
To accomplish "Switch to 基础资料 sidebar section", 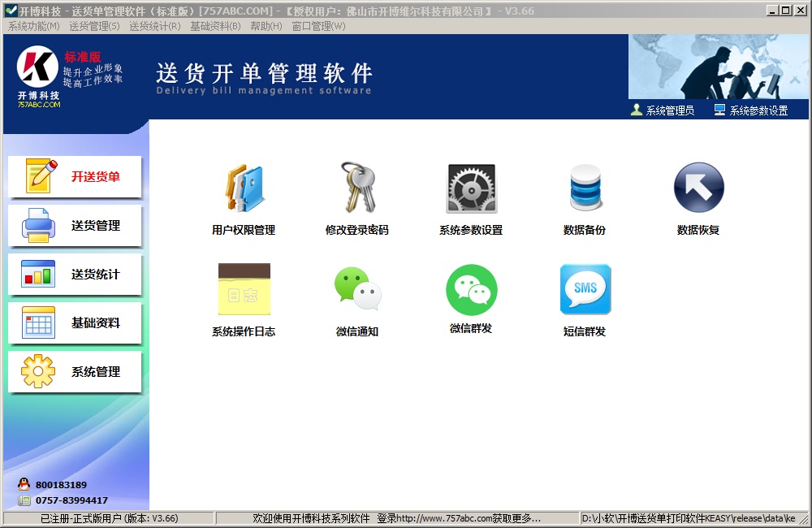I will pyautogui.click(x=75, y=323).
